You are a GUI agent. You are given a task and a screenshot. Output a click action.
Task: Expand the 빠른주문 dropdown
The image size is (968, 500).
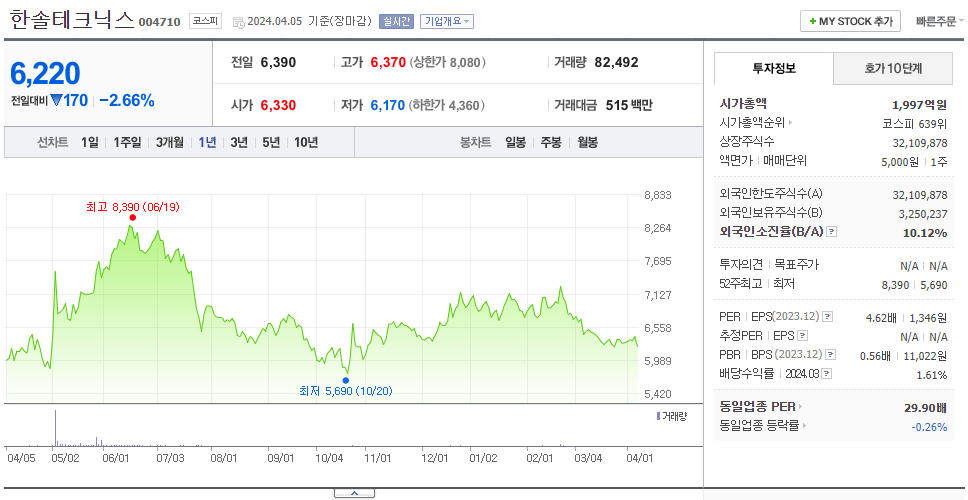pyautogui.click(x=940, y=21)
